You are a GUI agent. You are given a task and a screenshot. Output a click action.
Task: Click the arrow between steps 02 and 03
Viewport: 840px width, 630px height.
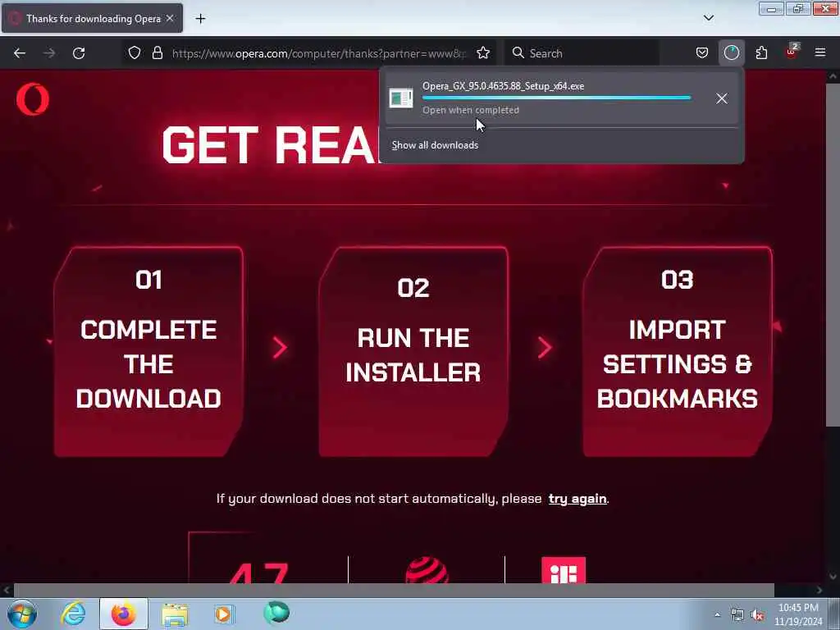(545, 348)
